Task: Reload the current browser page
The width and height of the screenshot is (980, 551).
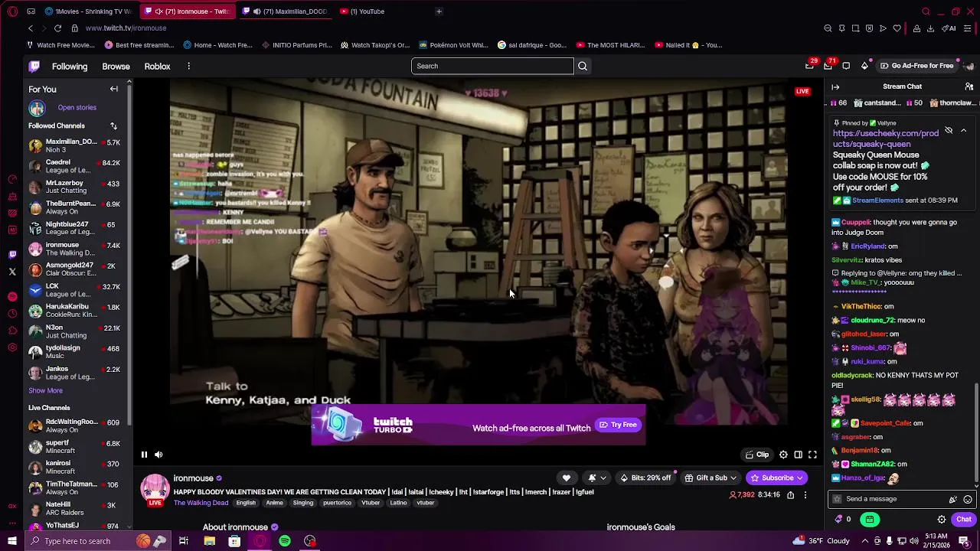Action: tap(57, 28)
